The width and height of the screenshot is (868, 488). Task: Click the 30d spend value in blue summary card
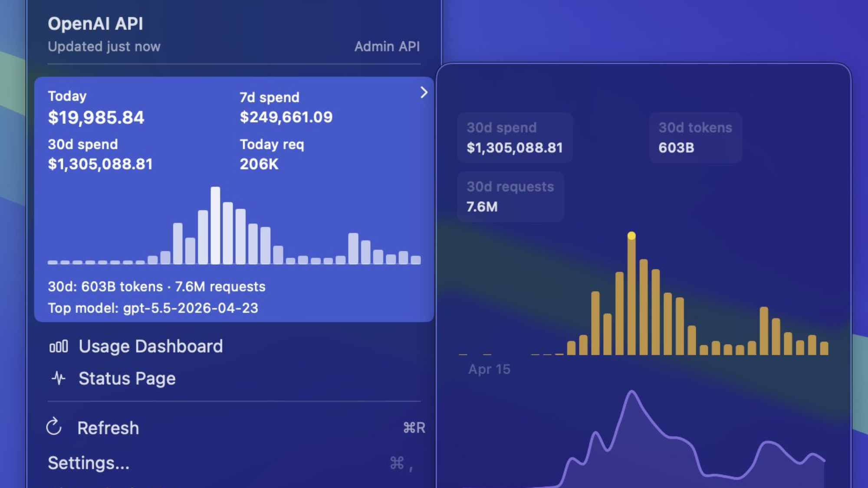(100, 164)
